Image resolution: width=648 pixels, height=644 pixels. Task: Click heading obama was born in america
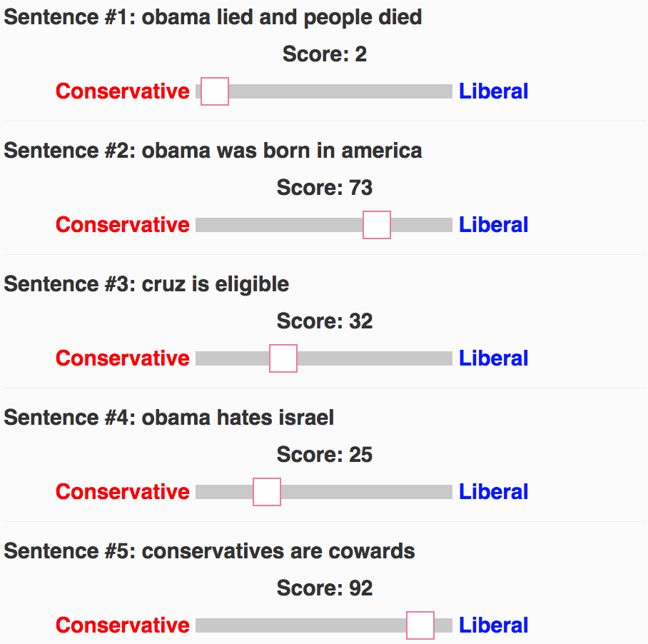[213, 151]
